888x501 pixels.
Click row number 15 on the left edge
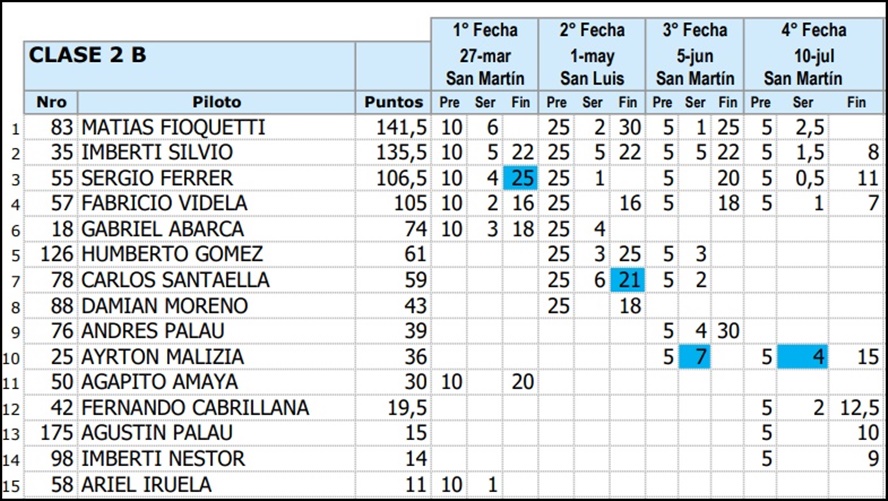12,485
